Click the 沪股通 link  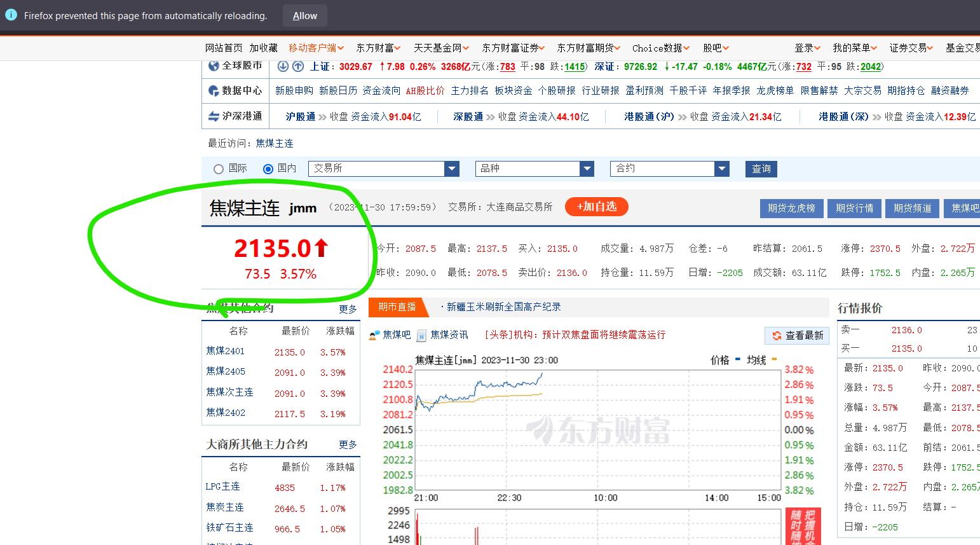click(x=301, y=117)
